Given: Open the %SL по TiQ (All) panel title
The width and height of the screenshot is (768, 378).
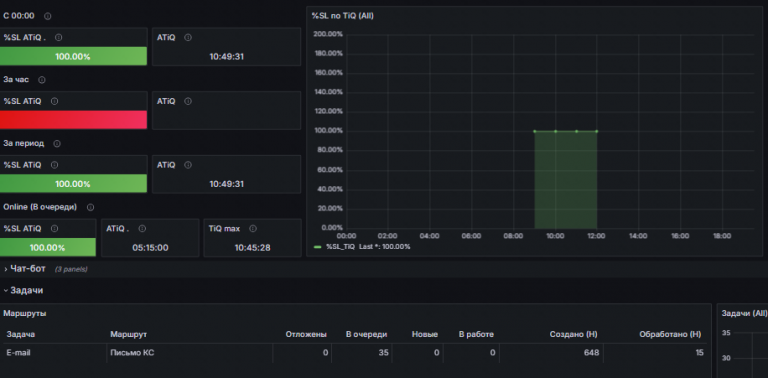Looking at the screenshot, I should tap(342, 16).
